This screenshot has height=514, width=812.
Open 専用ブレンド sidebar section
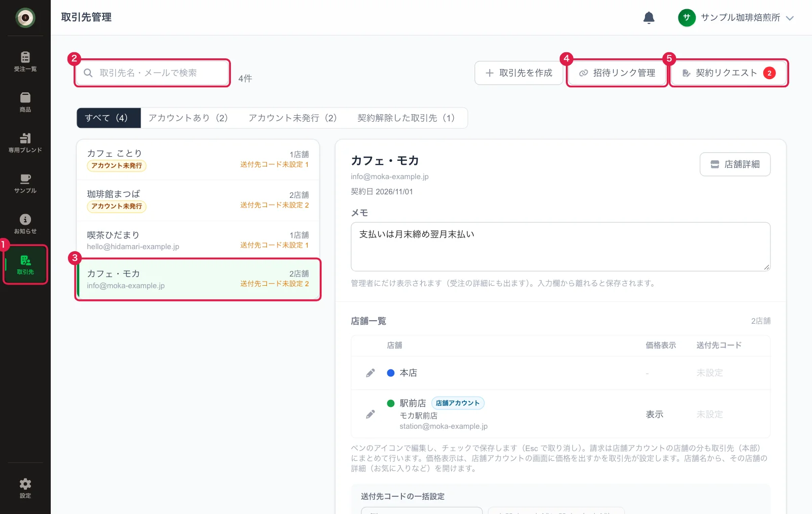25,143
